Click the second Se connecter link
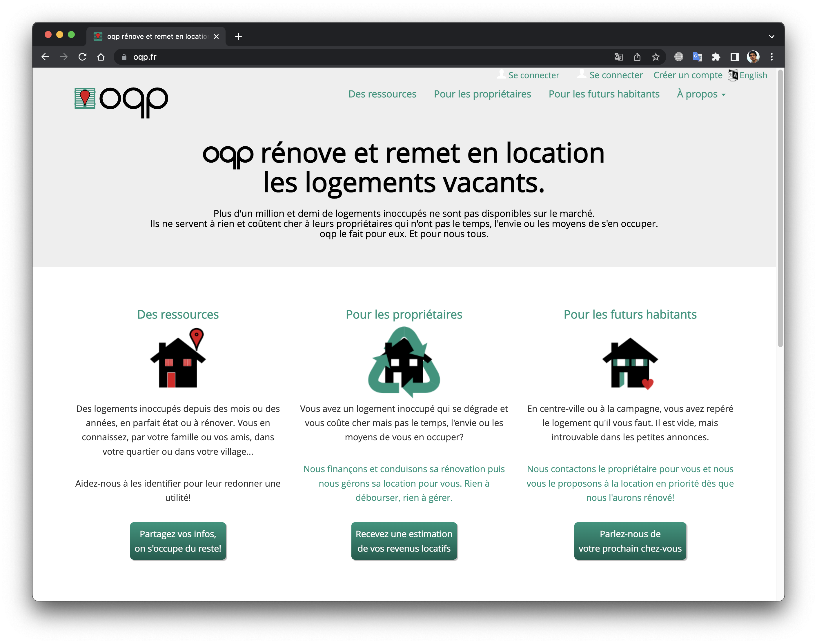The height and width of the screenshot is (644, 817). pos(610,75)
